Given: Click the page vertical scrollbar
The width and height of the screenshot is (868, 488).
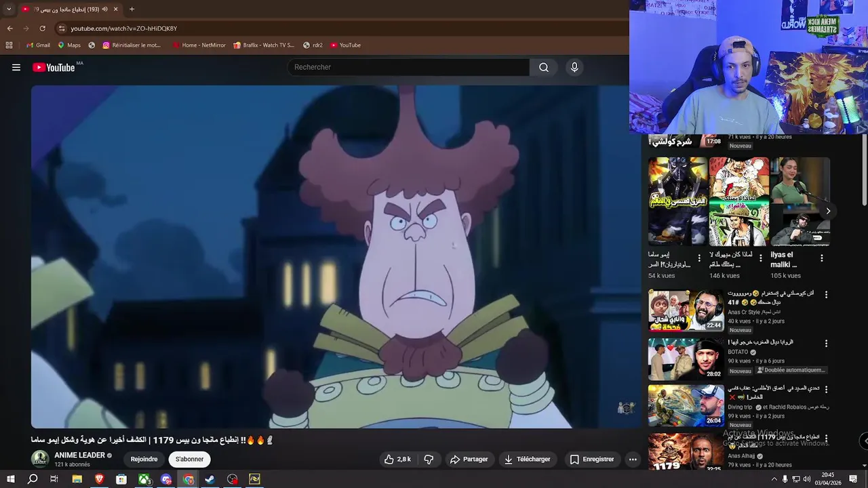Looking at the screenshot, I should click(x=864, y=169).
